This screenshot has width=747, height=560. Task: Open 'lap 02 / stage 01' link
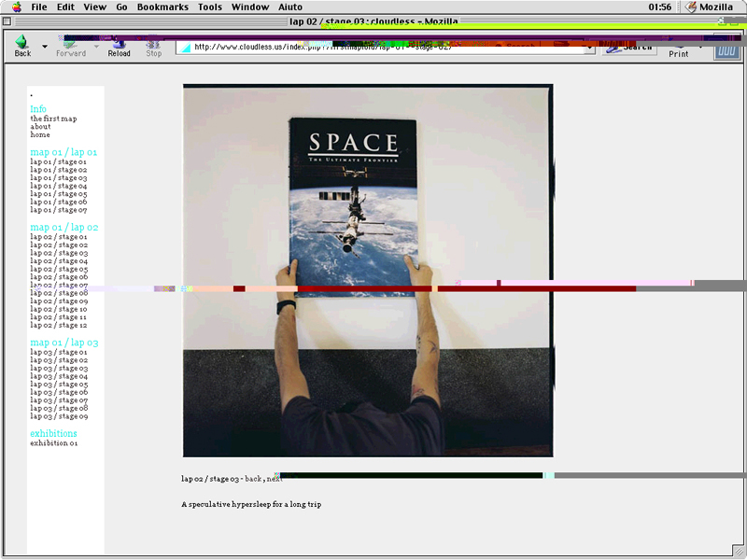pos(59,237)
